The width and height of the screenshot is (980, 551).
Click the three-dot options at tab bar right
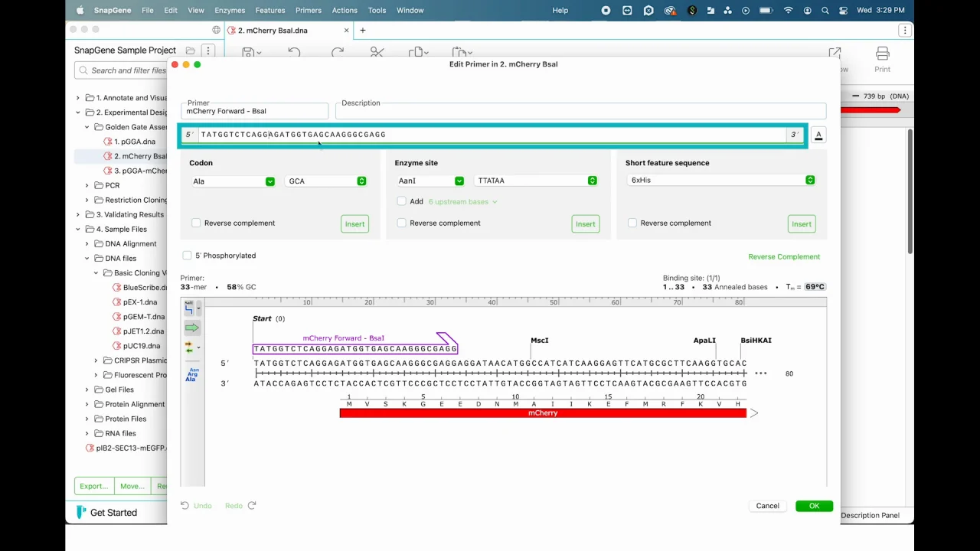pyautogui.click(x=905, y=31)
